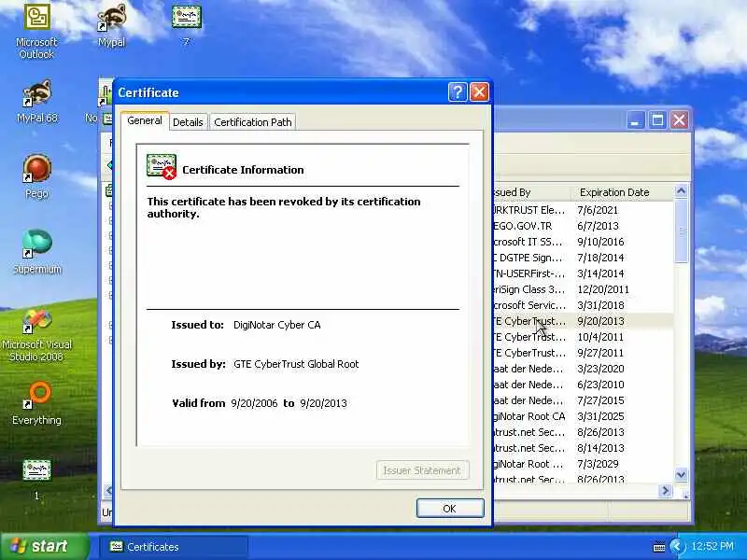
Task: Select the row expiring 3/23/2020
Action: click(583, 369)
